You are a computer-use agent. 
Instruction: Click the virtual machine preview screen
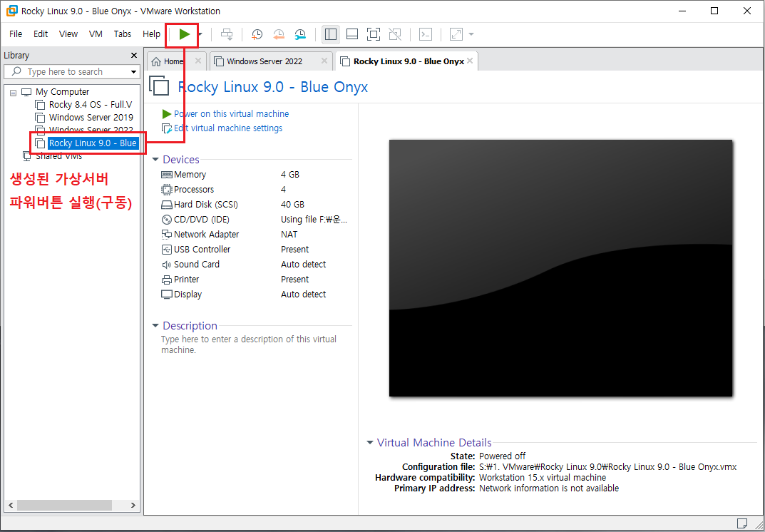560,268
